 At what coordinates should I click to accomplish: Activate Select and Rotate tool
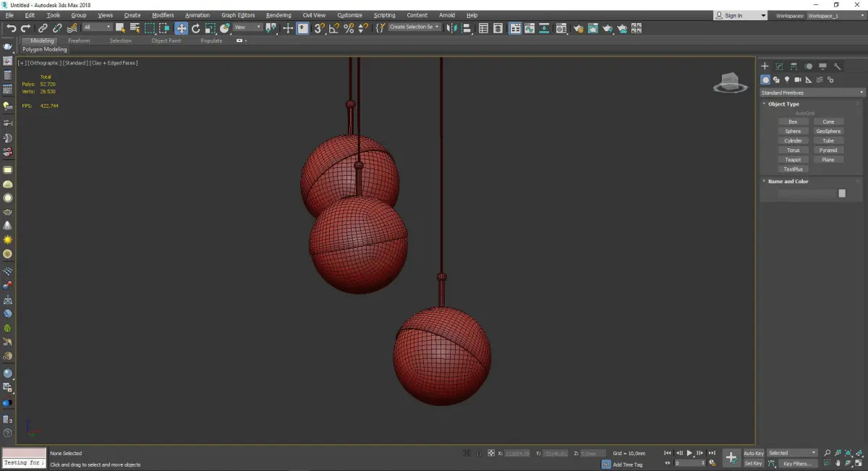click(x=195, y=28)
